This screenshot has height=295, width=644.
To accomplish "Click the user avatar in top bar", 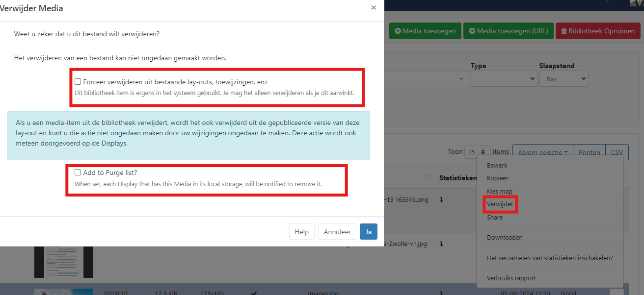I will [x=636, y=3].
